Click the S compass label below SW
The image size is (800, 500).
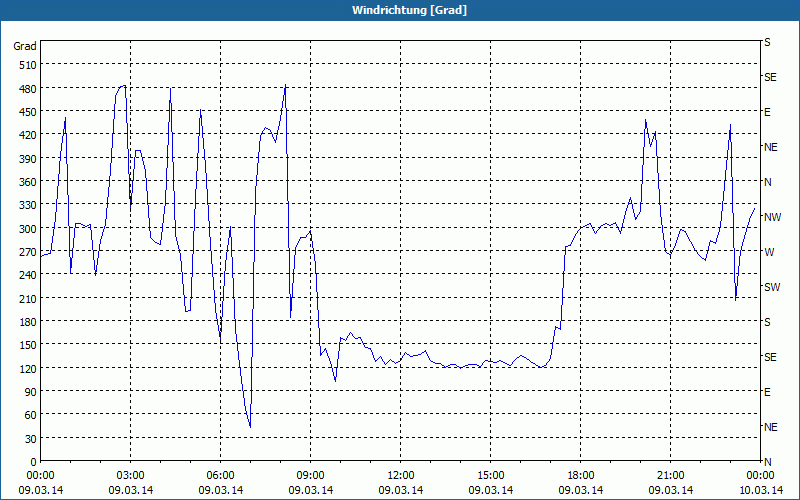tap(767, 322)
